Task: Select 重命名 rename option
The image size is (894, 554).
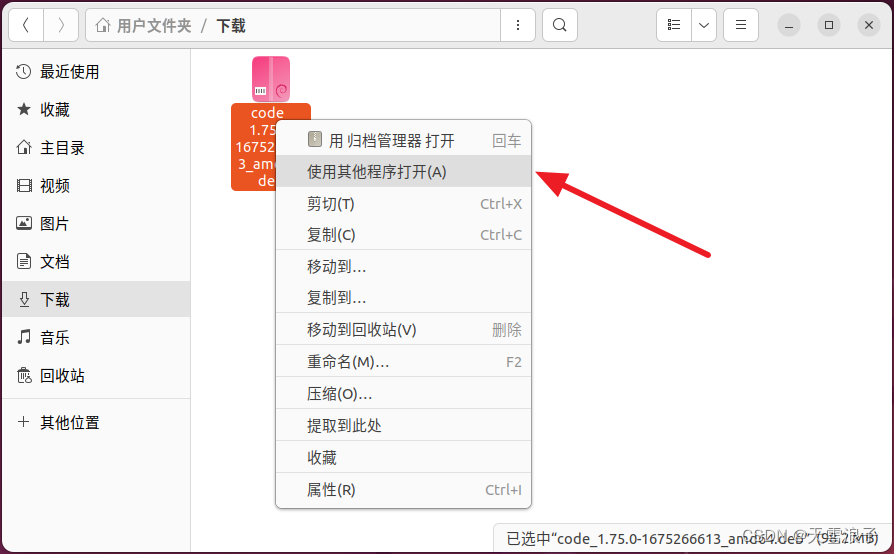Action: point(348,362)
